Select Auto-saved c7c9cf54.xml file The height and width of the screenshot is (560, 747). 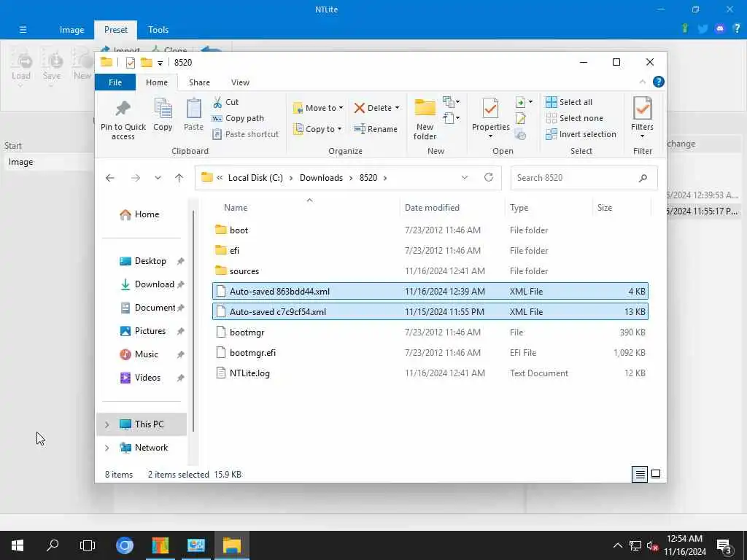tap(430, 312)
